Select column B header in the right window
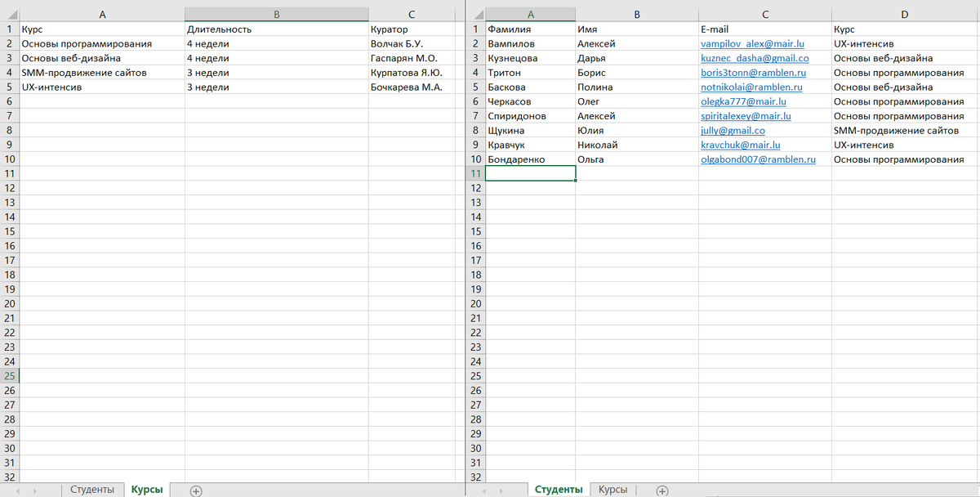980x497 pixels. coord(637,14)
